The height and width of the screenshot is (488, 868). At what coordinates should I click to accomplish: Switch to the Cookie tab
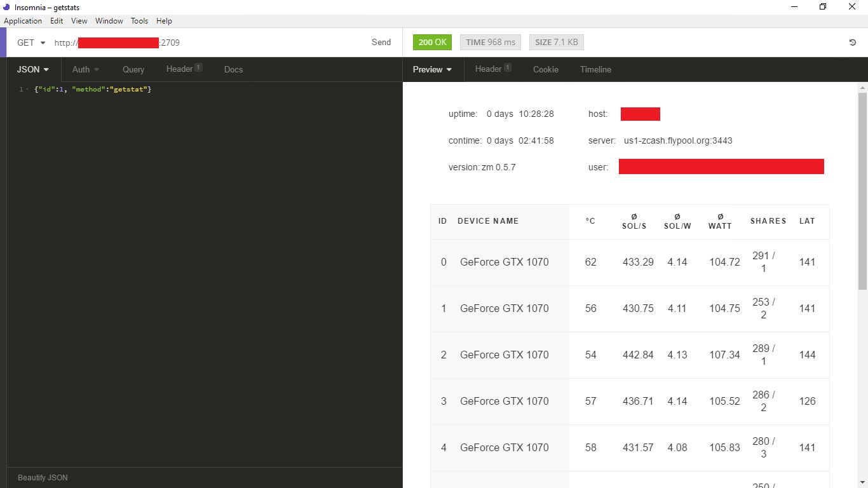[x=546, y=69]
